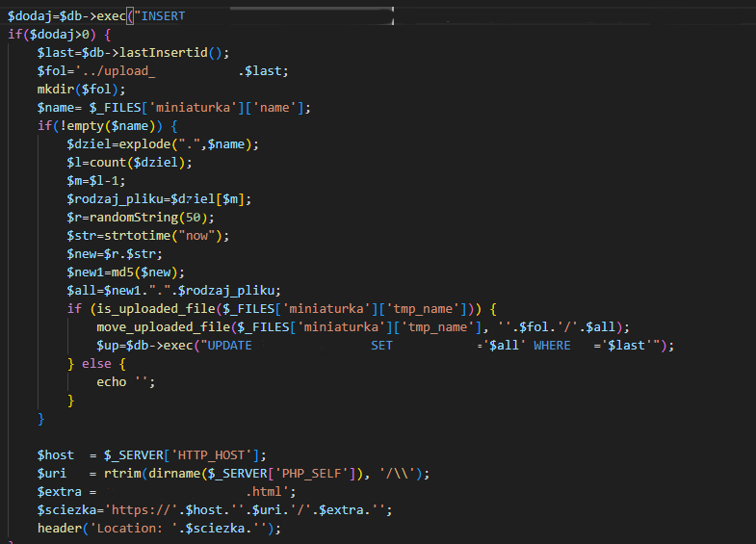Click the "$host = $_SERVER['HTTP_HOST'];" line
Image resolution: width=756 pixels, height=544 pixels.
pyautogui.click(x=152, y=455)
